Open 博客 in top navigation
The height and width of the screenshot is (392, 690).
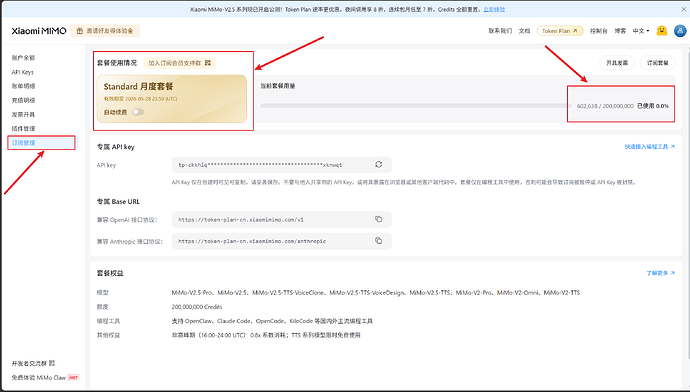pyautogui.click(x=620, y=31)
